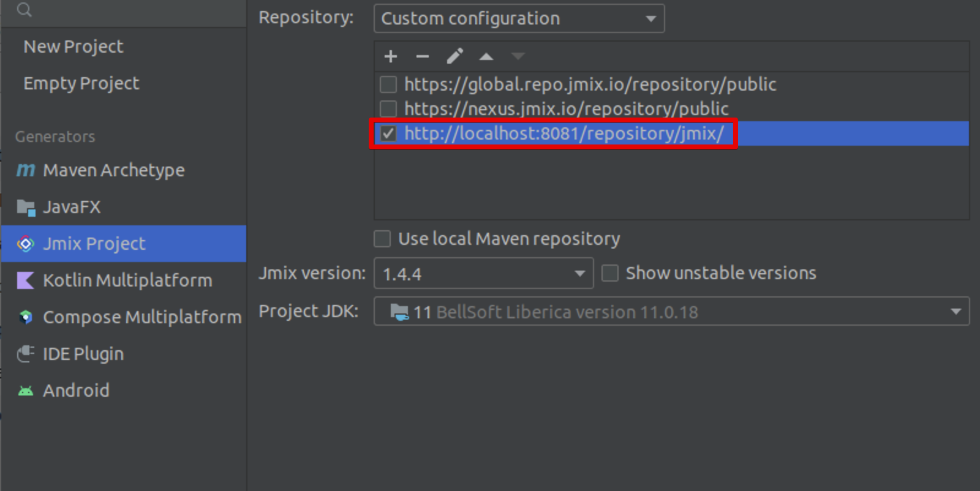
Task: Remove selected repository with minus icon
Action: [422, 56]
